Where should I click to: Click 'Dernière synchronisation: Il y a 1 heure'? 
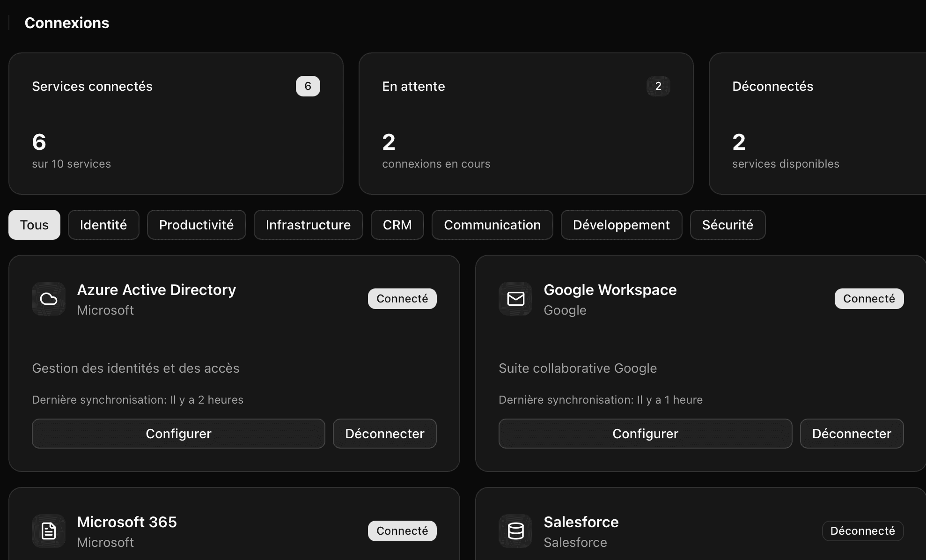[x=601, y=400]
